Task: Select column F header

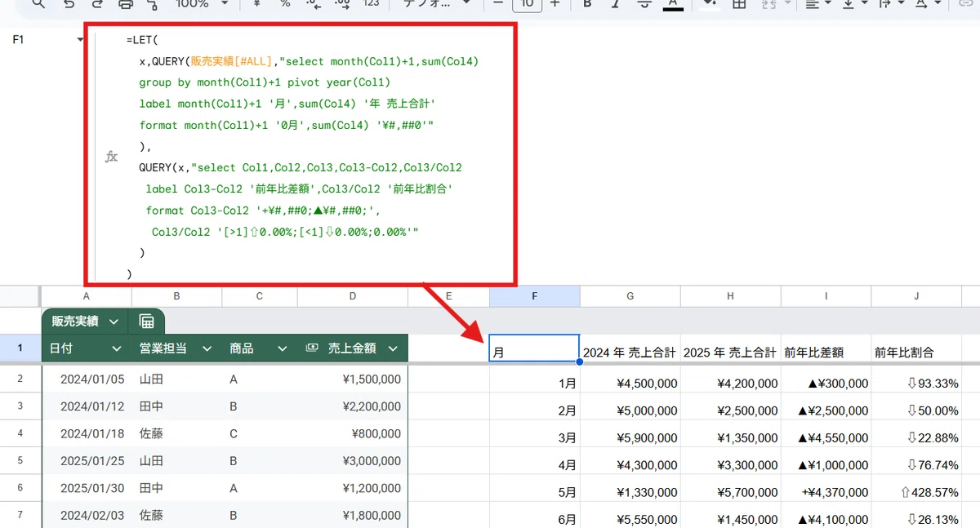Action: (535, 296)
